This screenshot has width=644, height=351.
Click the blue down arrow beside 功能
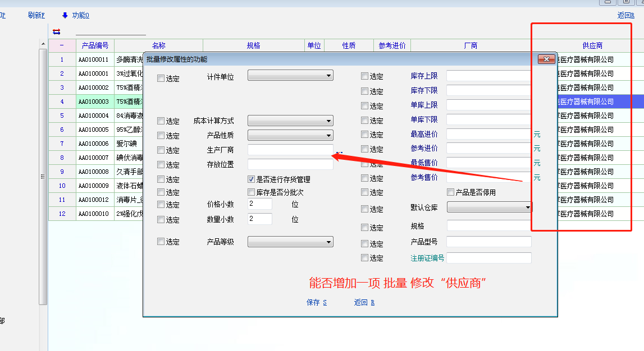[x=65, y=15]
